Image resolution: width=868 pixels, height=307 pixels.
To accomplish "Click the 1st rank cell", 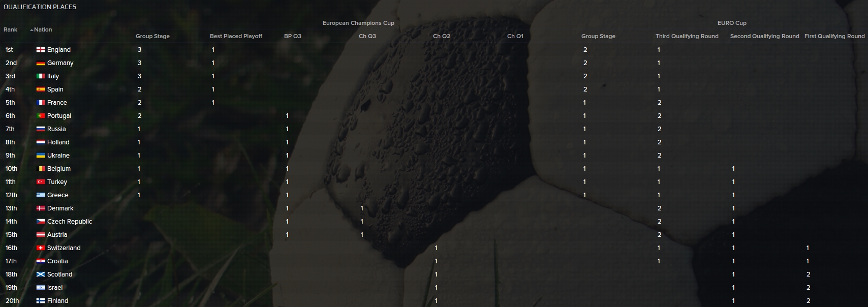I will tap(9, 50).
